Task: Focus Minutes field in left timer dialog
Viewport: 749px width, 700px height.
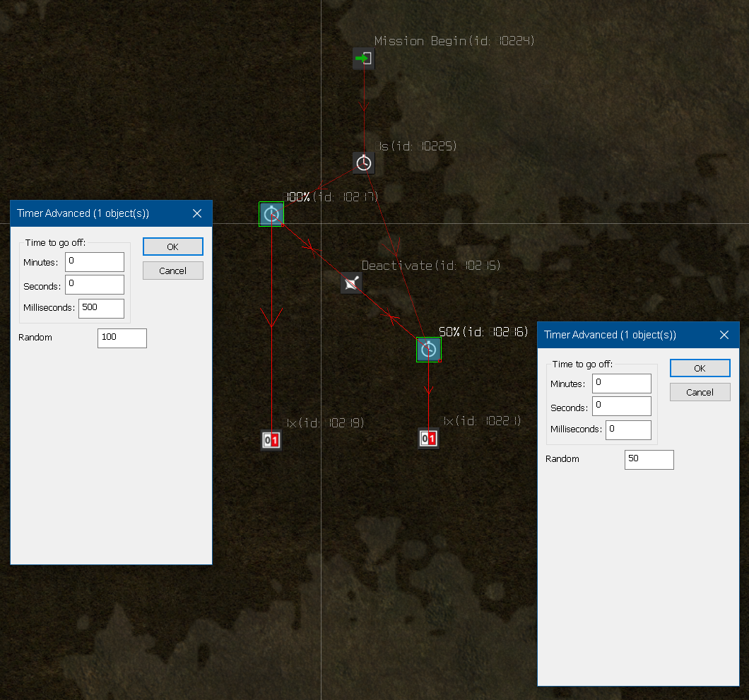Action: [95, 261]
